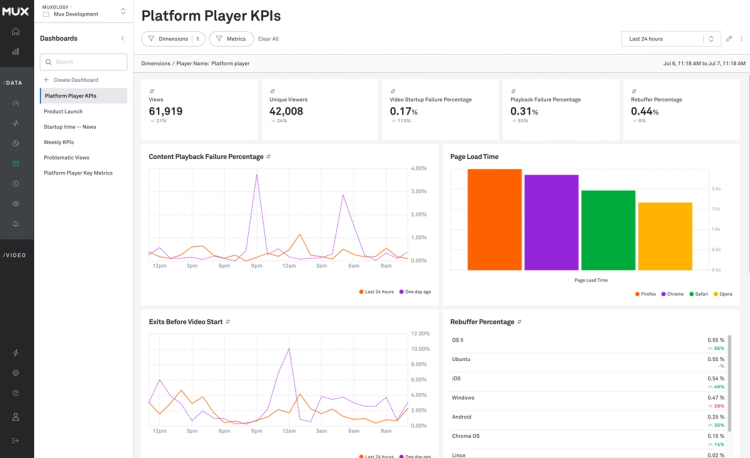Click the lightning bolt icon in sidebar
Screen dimensions: 750x458
pos(16,353)
